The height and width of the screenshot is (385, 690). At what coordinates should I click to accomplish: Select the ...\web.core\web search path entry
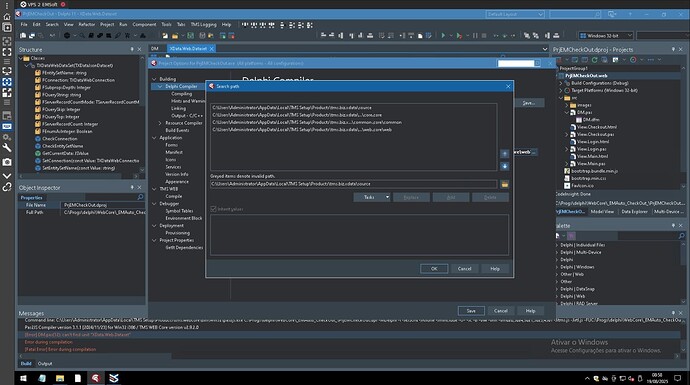pyautogui.click(x=302, y=130)
